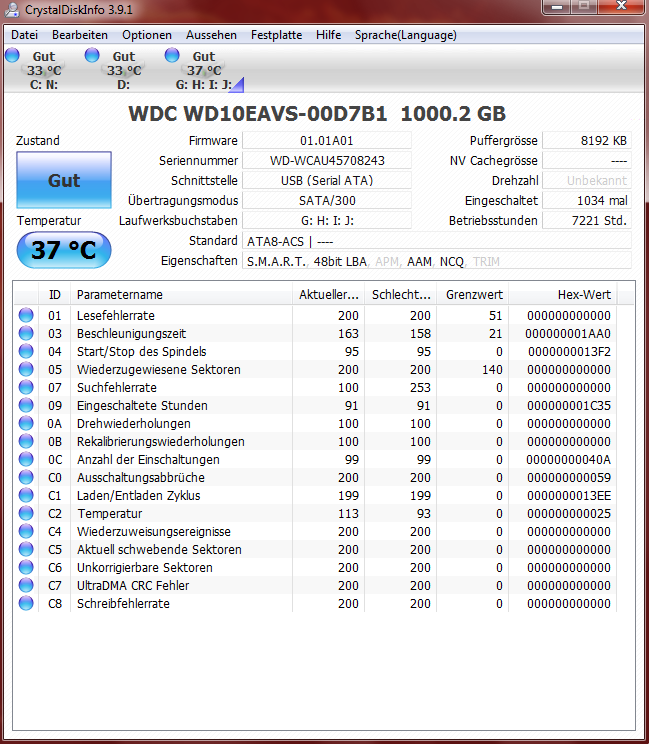The height and width of the screenshot is (744, 649).
Task: Minimize the CrystalDiskInfo window
Action: pos(557,7)
